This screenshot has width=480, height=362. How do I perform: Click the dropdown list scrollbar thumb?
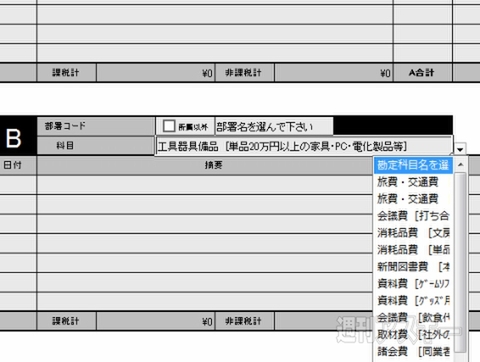(x=460, y=262)
